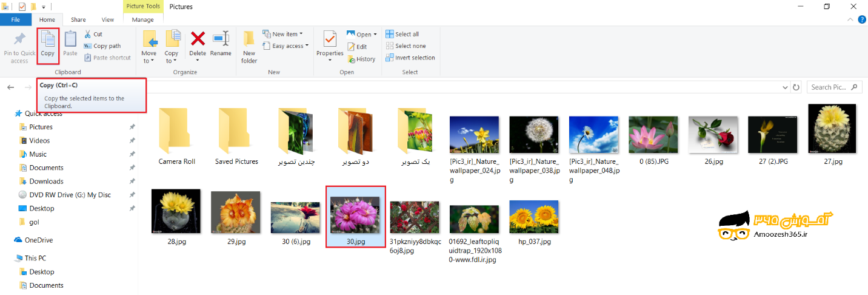
Task: Open the دو تصویر folder
Action: click(356, 136)
